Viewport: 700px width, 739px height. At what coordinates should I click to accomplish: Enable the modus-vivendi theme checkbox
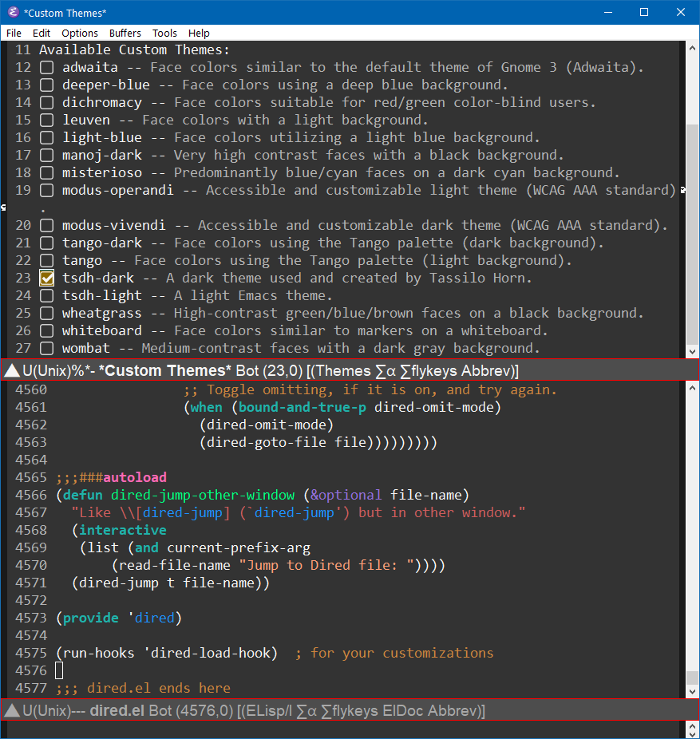(x=46, y=225)
